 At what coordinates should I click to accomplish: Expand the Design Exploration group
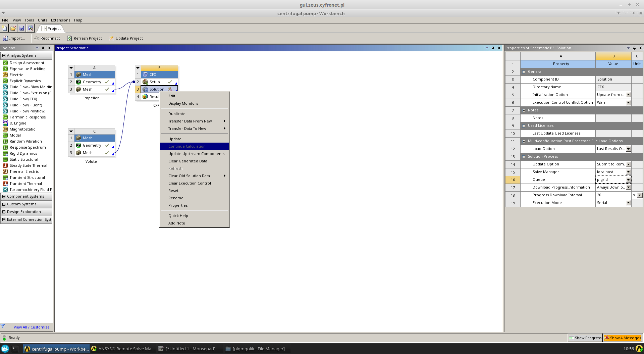[4, 212]
